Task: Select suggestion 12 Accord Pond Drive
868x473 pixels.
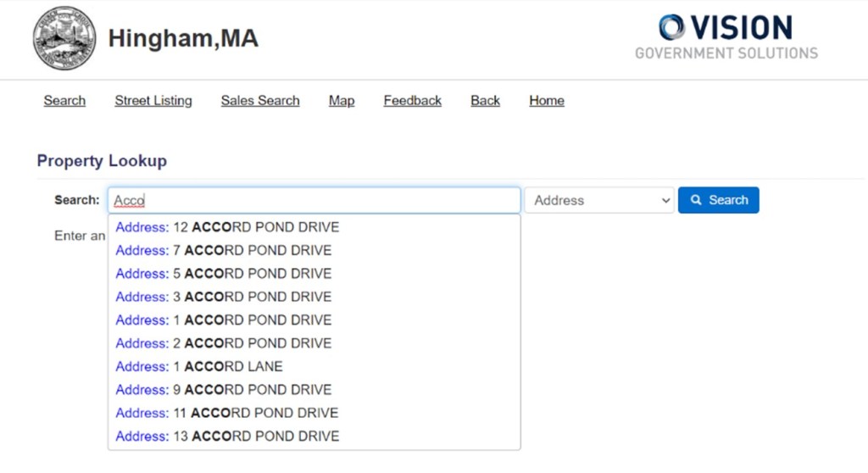Action: click(x=227, y=227)
